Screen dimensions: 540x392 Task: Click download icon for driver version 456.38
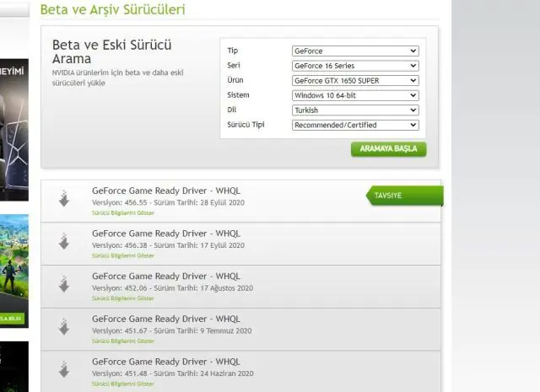pyautogui.click(x=64, y=241)
